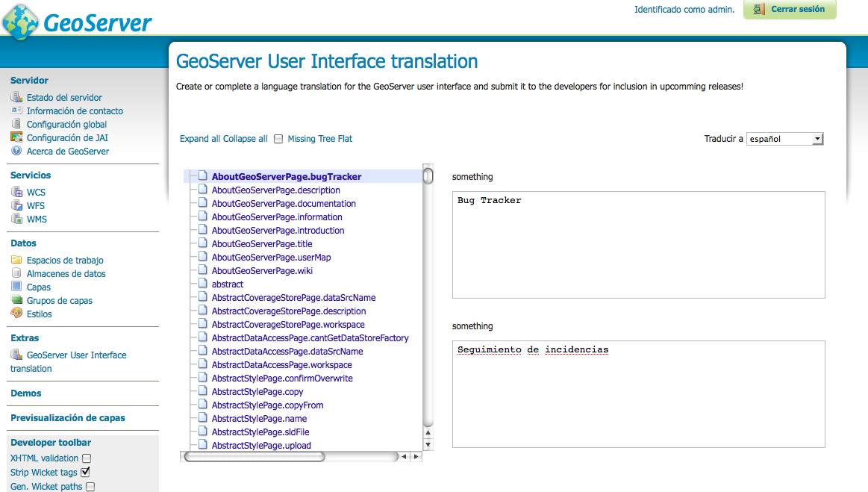Toggle the Missing checkbox
868x492 pixels.
[278, 139]
